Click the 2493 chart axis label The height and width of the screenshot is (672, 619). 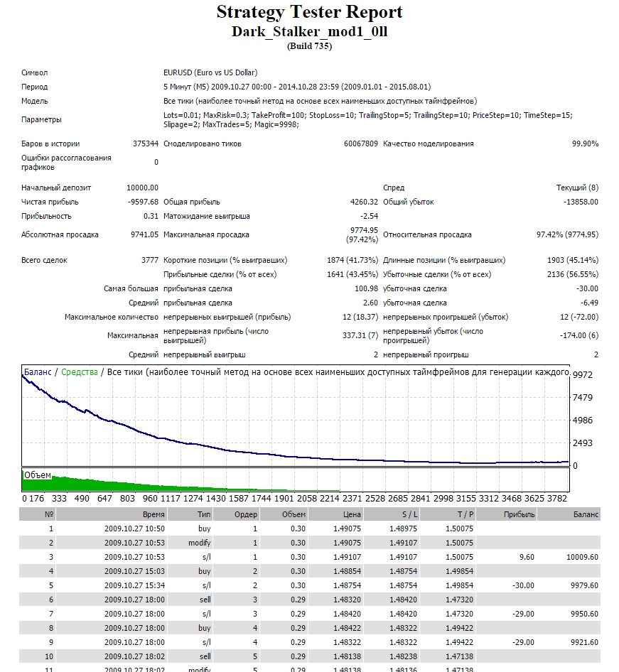[583, 443]
